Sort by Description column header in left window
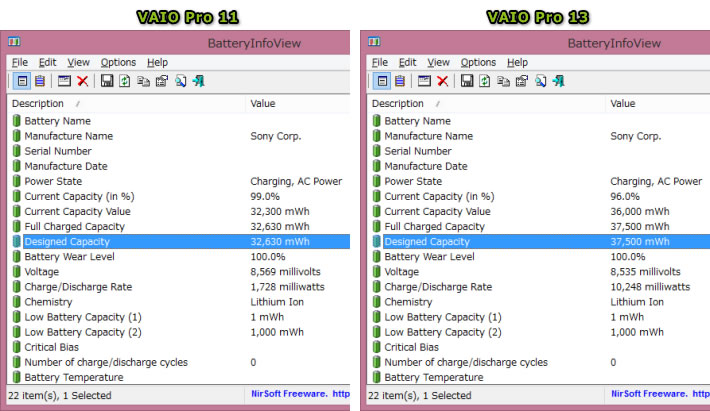The width and height of the screenshot is (710, 411). (126, 104)
